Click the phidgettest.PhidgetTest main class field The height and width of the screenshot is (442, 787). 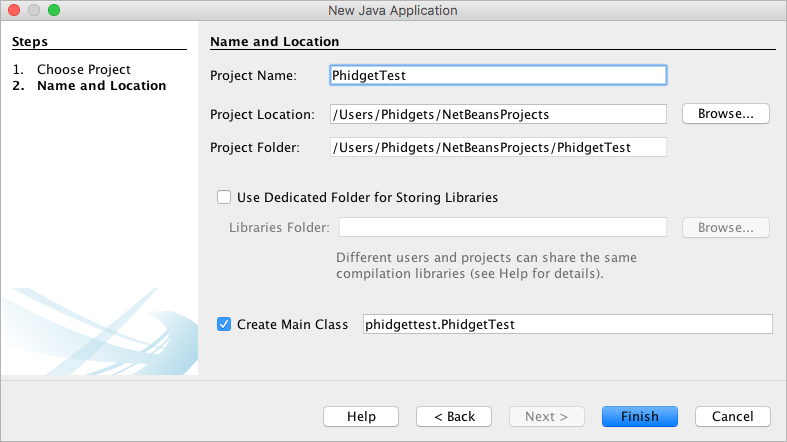coord(568,324)
